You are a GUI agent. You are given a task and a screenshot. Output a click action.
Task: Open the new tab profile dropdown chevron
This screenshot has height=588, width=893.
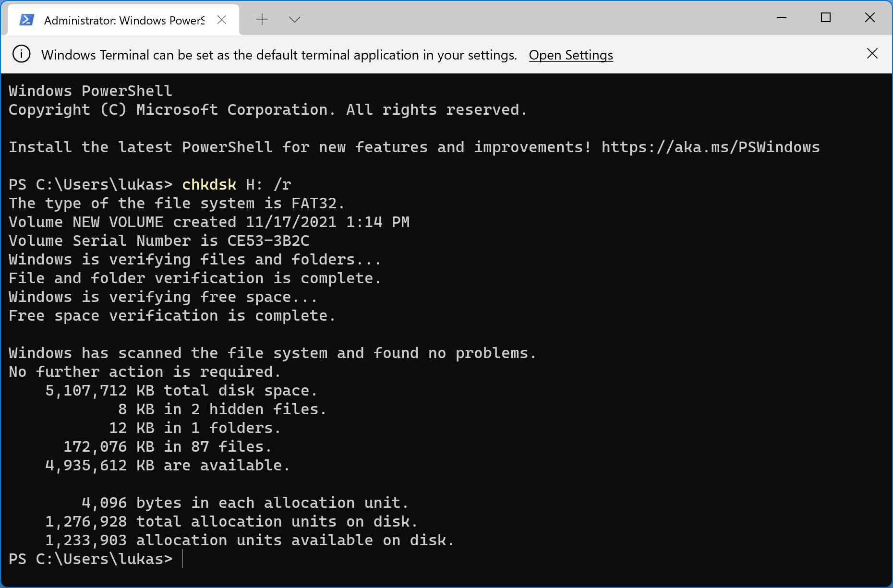tap(294, 20)
